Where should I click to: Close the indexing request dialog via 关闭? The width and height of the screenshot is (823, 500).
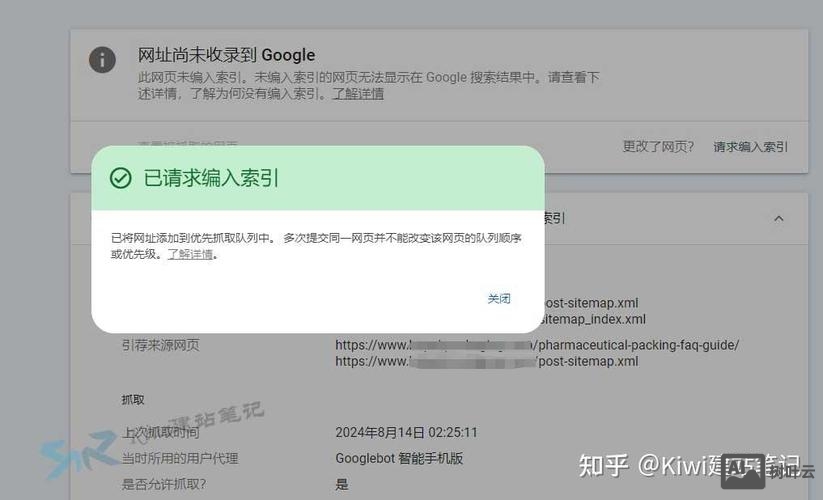(499, 299)
